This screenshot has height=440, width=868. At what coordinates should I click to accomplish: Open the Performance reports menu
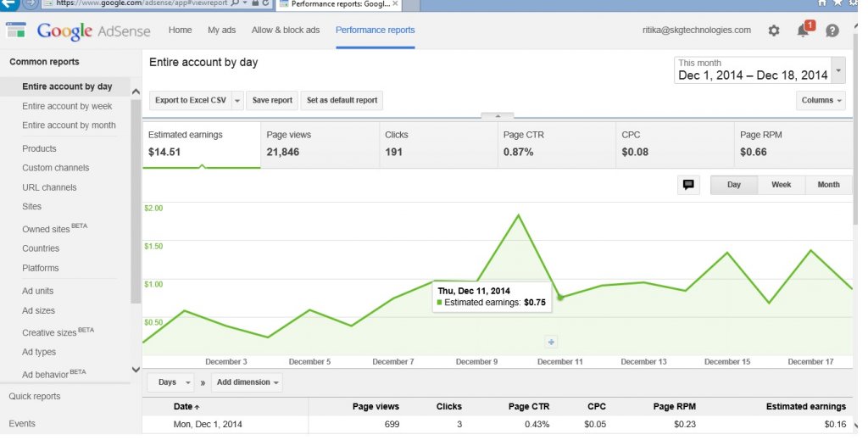point(375,30)
